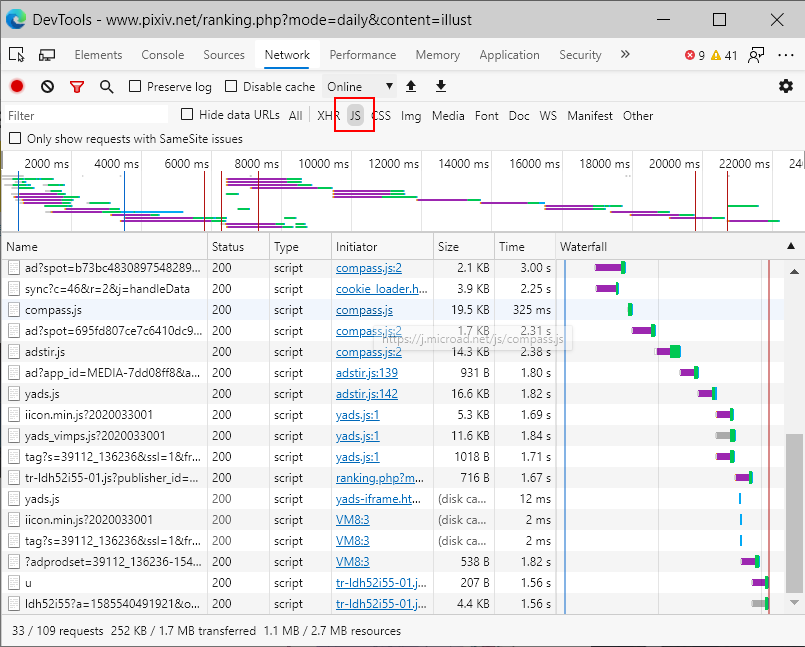Filter requests by Media type
This screenshot has height=647, width=805.
[448, 116]
